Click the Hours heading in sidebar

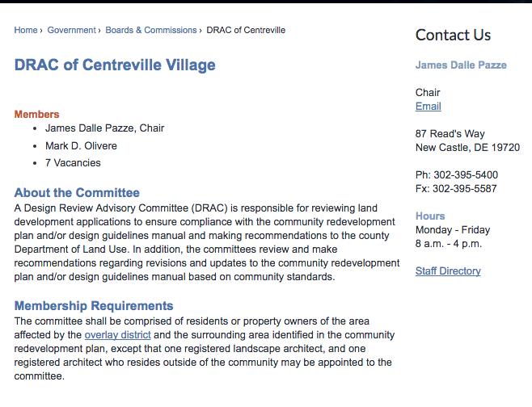click(430, 216)
